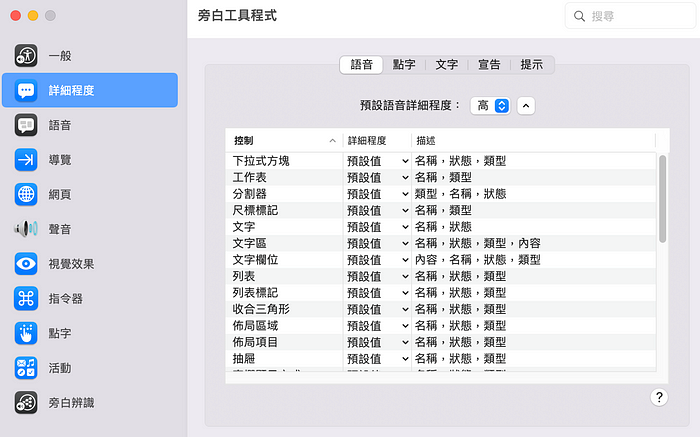700x437 pixels.
Task: Open 詳細程度 dropdown for 下拉式方塊 row
Action: click(377, 161)
